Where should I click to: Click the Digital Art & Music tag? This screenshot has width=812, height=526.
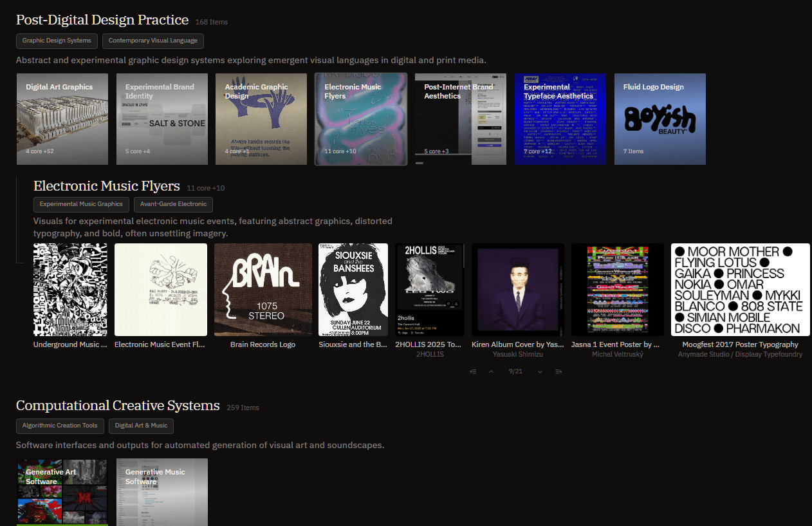pos(141,426)
